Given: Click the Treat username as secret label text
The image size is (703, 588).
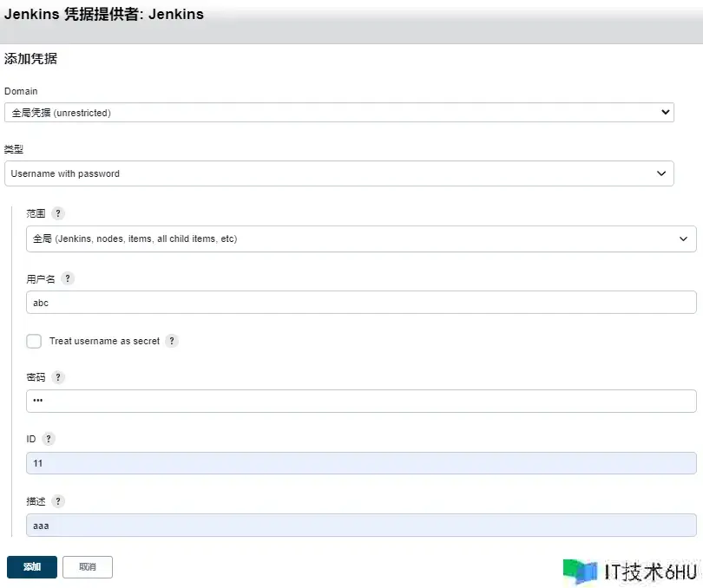Looking at the screenshot, I should [104, 341].
